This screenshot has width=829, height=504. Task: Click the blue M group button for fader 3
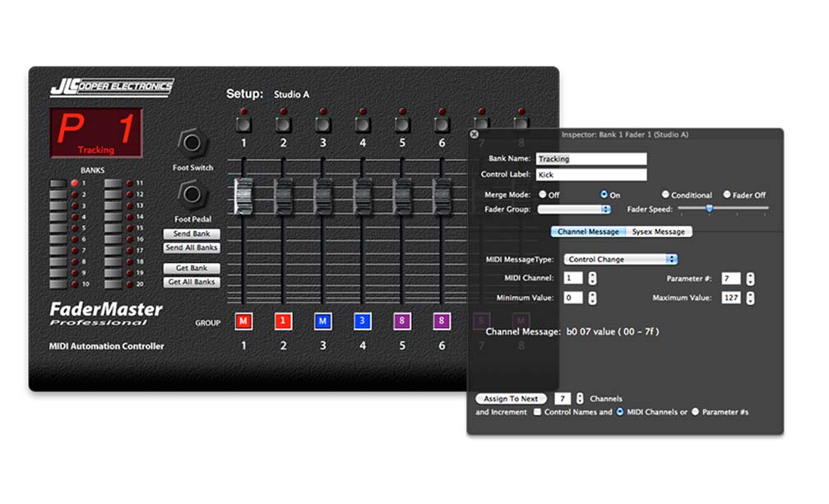coord(322,321)
